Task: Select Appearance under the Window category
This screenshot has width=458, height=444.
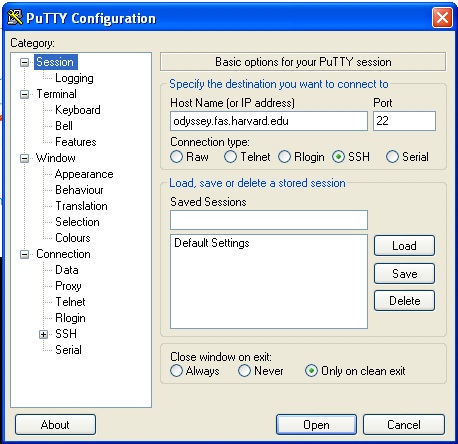Action: point(84,174)
